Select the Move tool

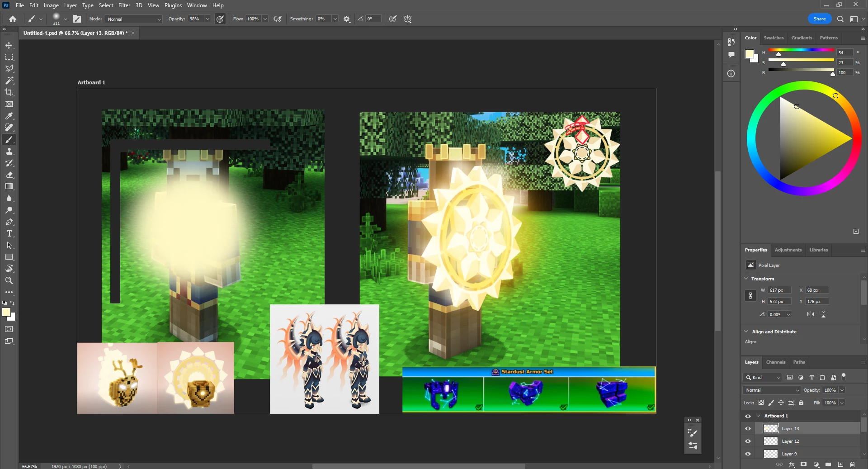[9, 45]
